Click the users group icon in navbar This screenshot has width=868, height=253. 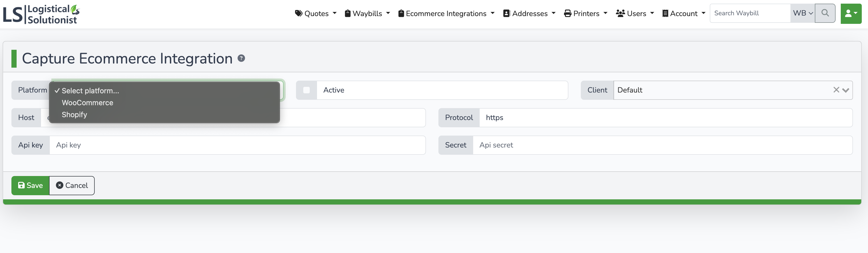pyautogui.click(x=620, y=13)
